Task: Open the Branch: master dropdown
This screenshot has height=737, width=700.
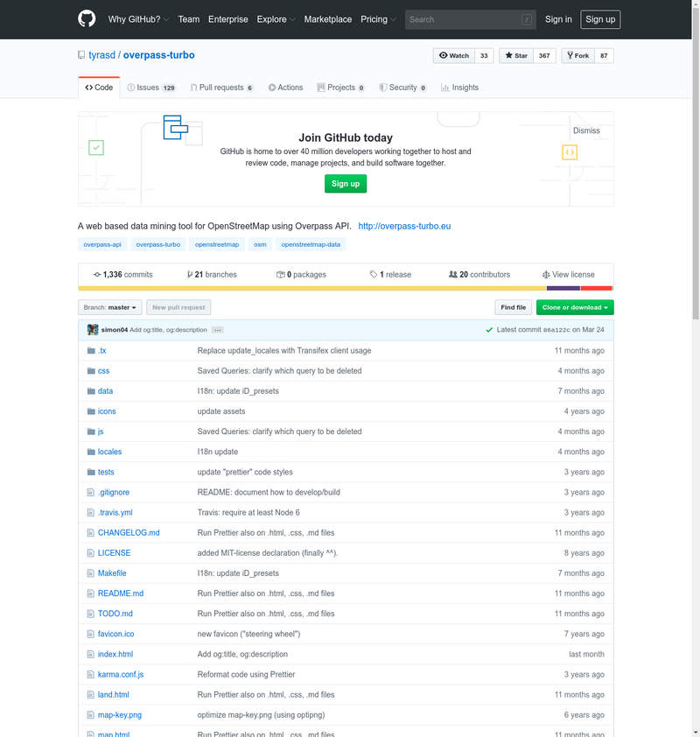Action: pyautogui.click(x=110, y=307)
